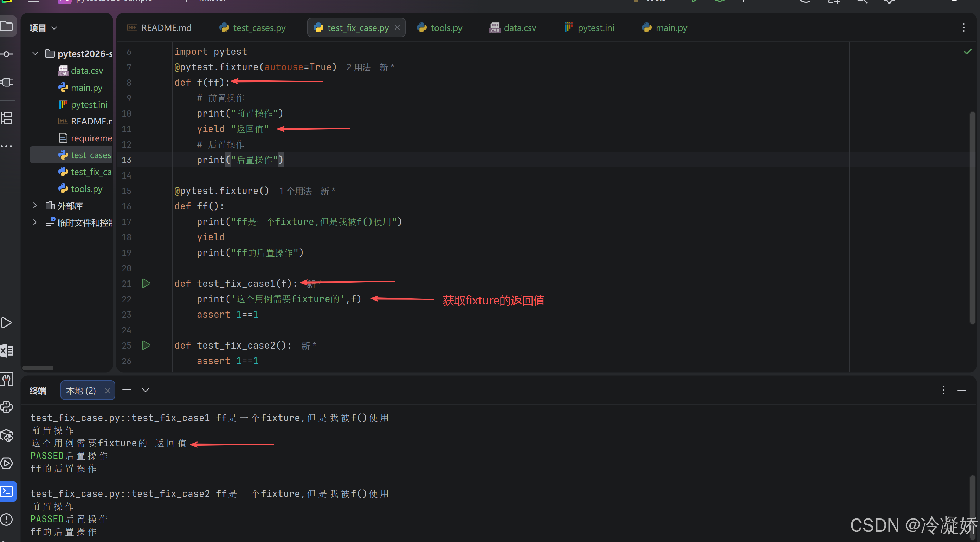Expand the 临时文件和控制台 node
980x542 pixels.
(x=35, y=222)
